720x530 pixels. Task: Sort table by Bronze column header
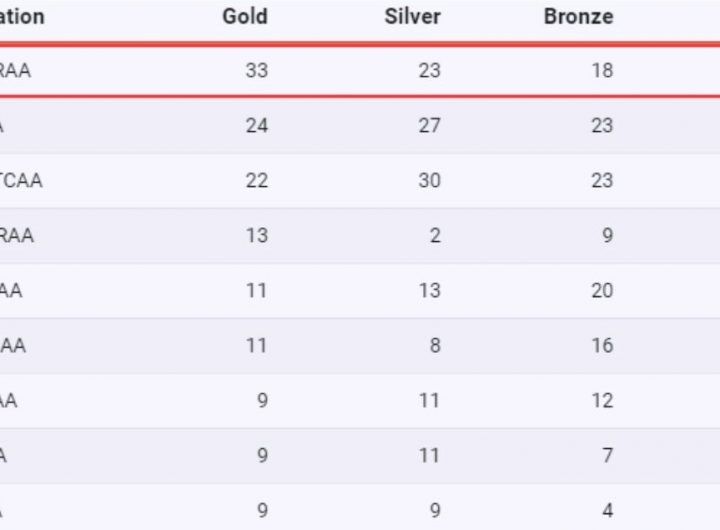(579, 17)
